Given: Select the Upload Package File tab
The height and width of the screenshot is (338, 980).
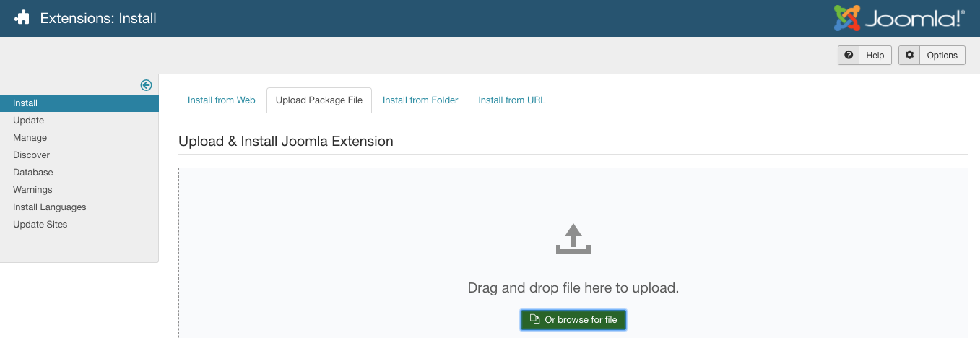Looking at the screenshot, I should [319, 100].
